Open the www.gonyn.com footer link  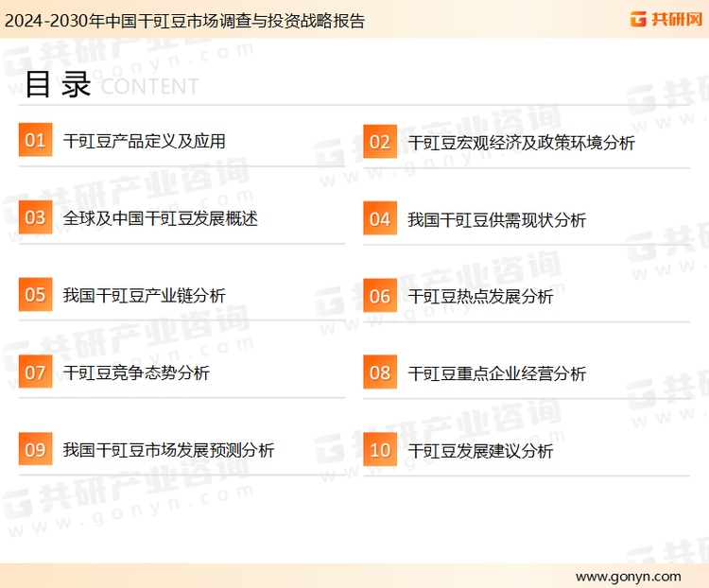click(x=628, y=577)
